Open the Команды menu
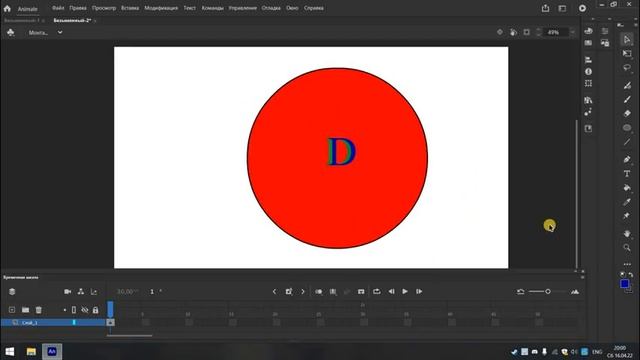640x360 pixels. point(213,8)
